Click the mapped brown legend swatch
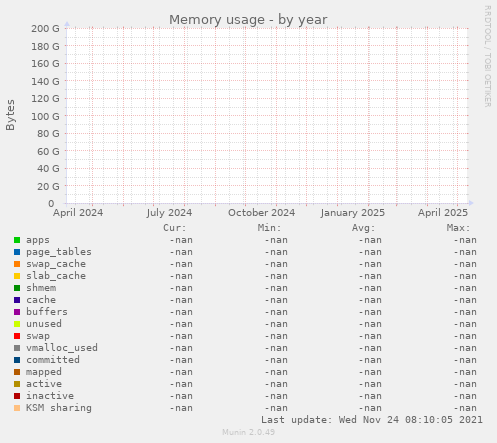 (17, 372)
